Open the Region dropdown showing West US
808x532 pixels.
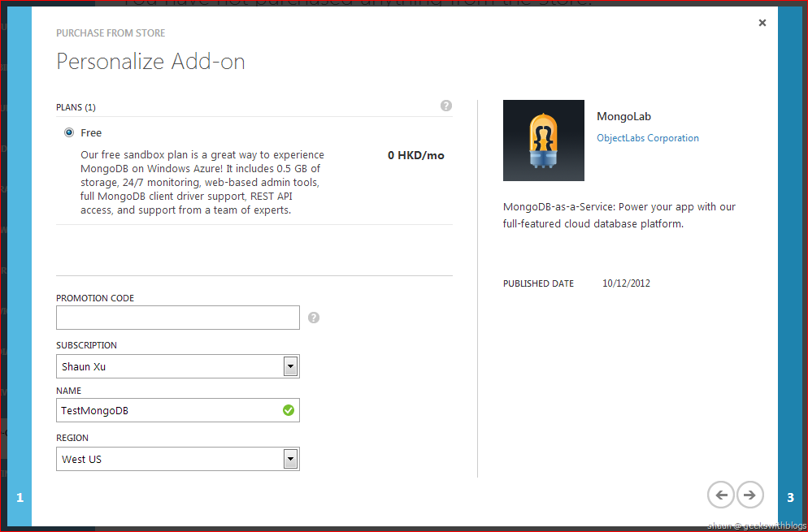pos(178,460)
